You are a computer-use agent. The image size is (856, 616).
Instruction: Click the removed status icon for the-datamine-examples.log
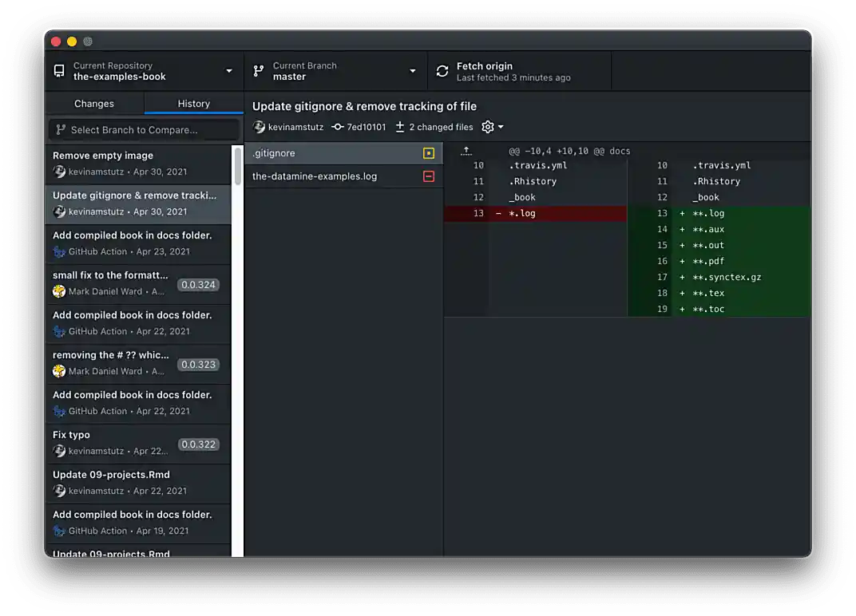[429, 176]
